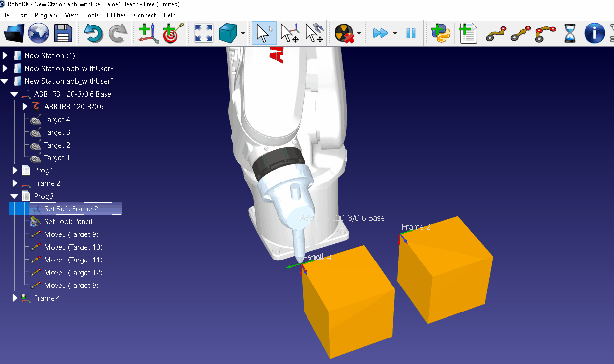The height and width of the screenshot is (364, 614).
Task: Select the first MoveL (Target 9) instruction
Action: (71, 234)
